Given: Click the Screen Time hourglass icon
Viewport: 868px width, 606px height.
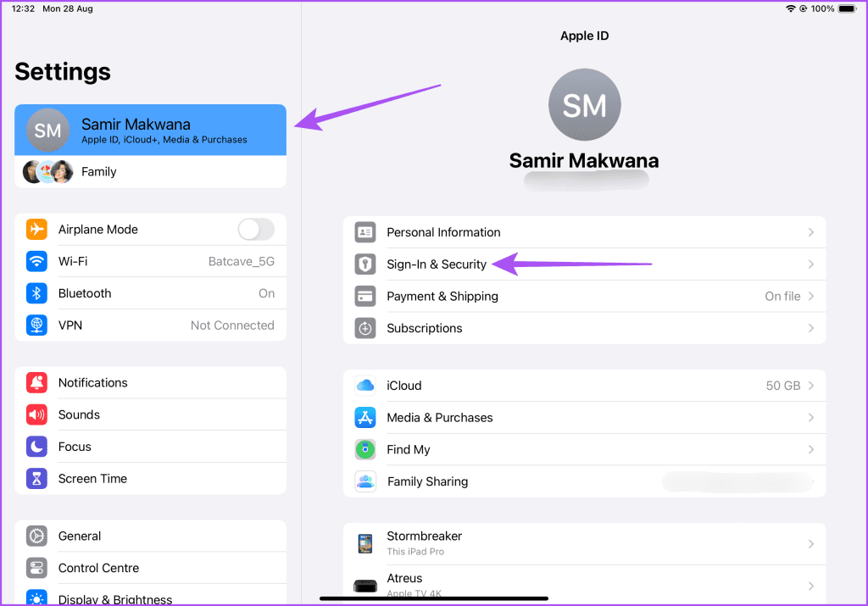Looking at the screenshot, I should tap(36, 478).
